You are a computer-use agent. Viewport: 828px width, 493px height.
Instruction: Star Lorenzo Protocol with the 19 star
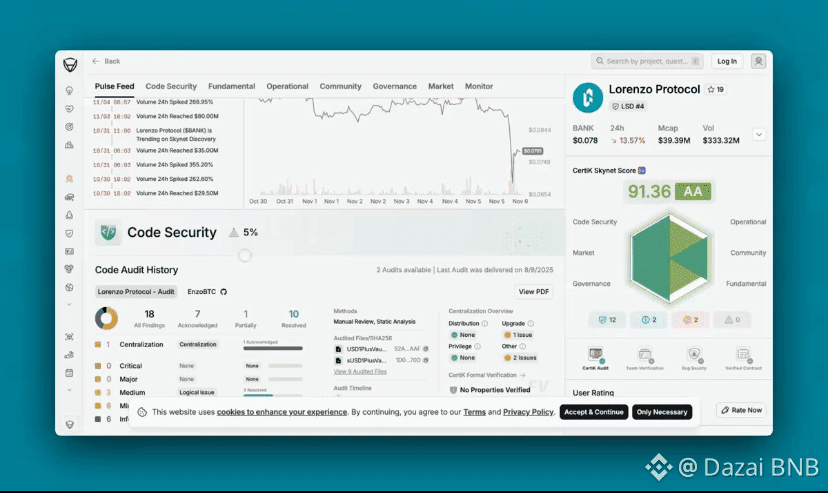(716, 90)
